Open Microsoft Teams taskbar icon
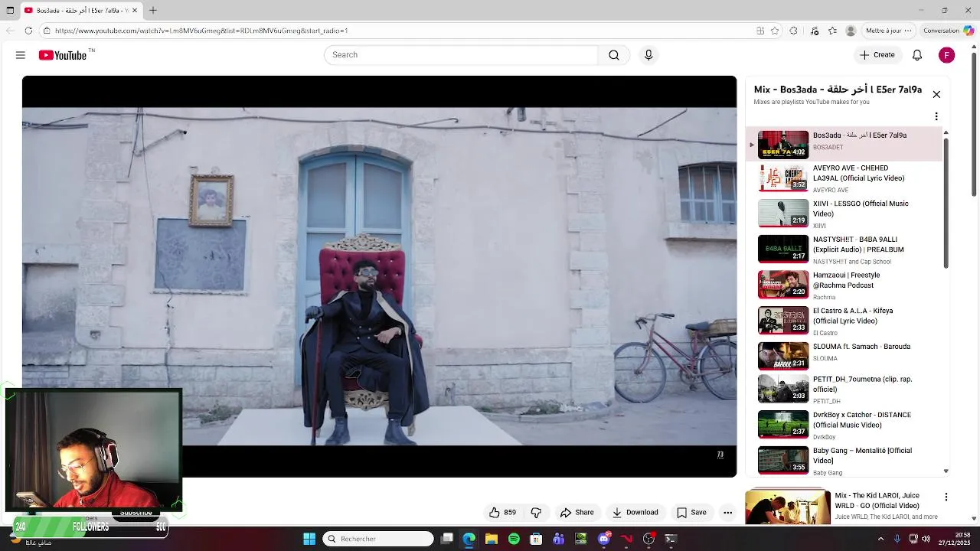Image resolution: width=980 pixels, height=551 pixels. (559, 539)
